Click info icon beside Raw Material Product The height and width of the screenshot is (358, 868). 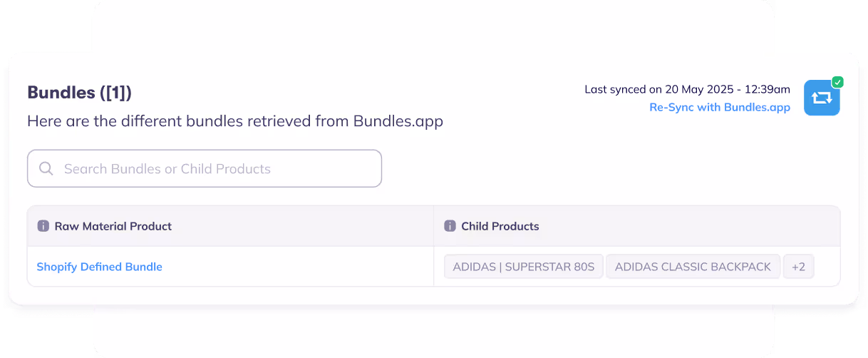coord(43,226)
